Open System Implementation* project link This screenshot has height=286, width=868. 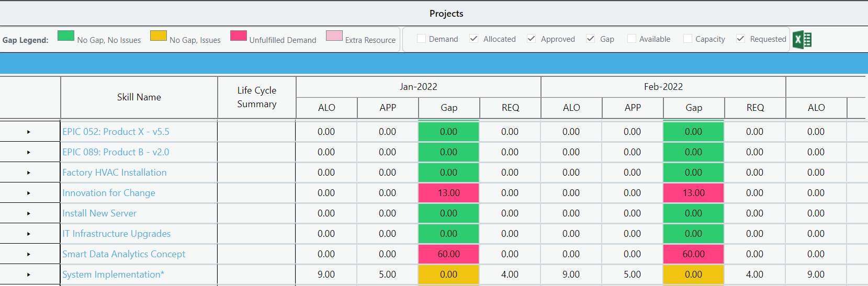point(114,274)
